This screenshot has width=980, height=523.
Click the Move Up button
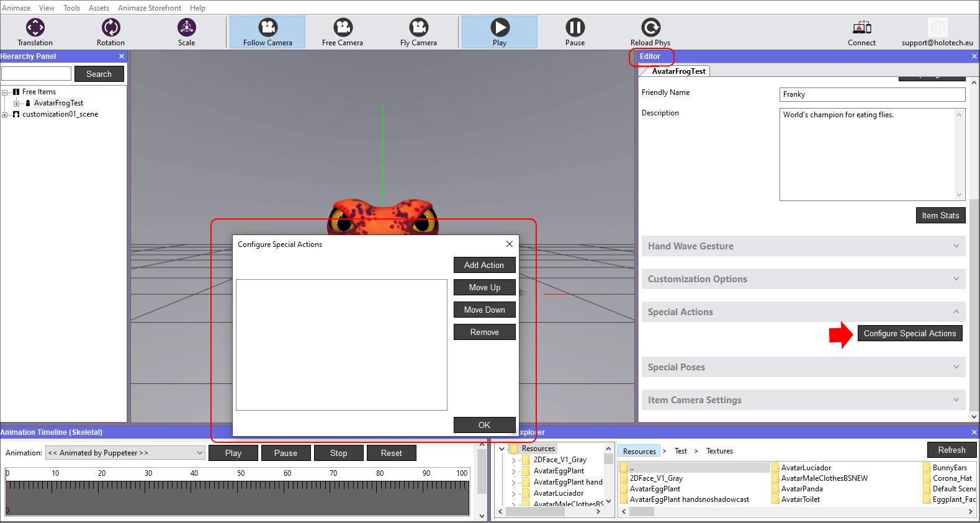pyautogui.click(x=484, y=287)
